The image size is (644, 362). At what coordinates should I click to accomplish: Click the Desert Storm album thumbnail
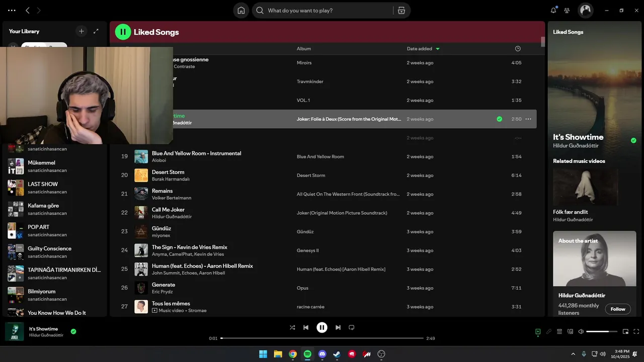coord(141,175)
